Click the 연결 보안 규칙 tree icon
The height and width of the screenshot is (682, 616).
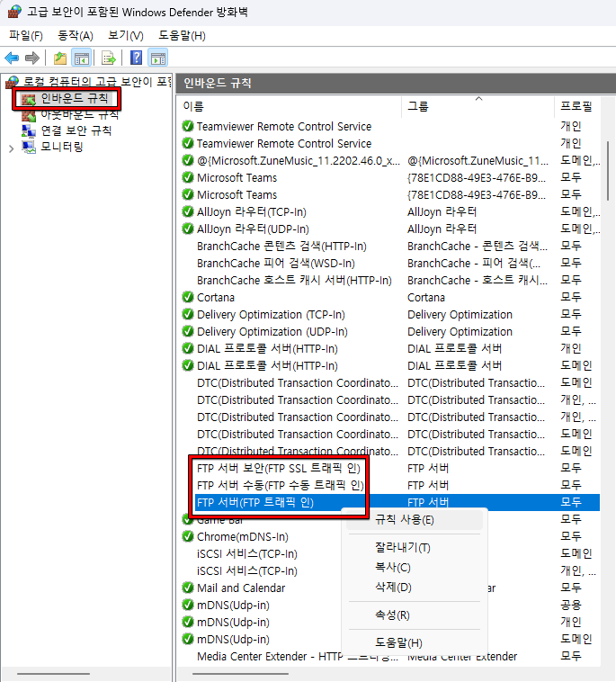29,130
